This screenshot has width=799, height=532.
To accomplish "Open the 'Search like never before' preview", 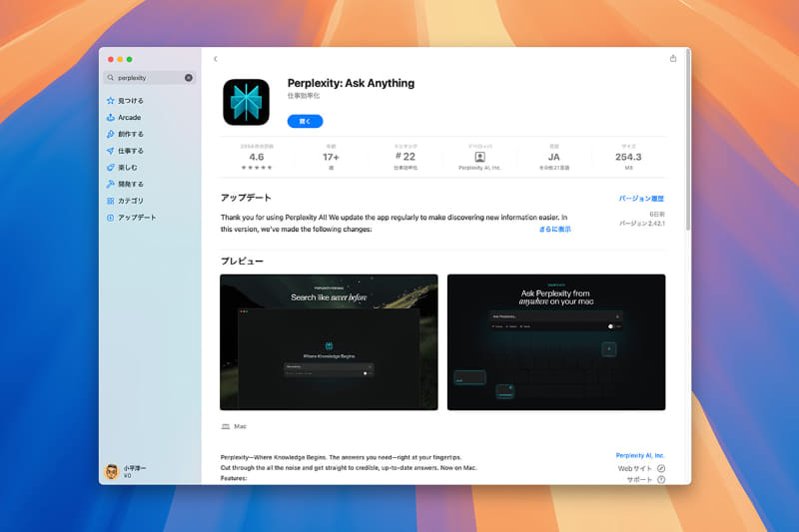I will click(329, 342).
